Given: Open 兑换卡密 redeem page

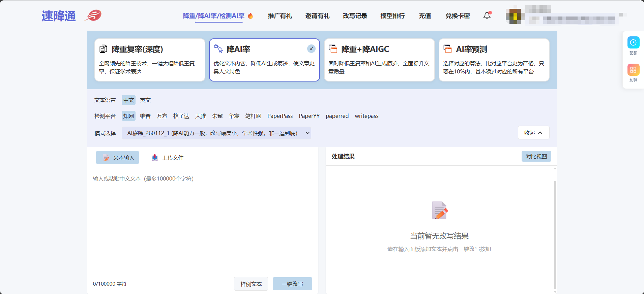Looking at the screenshot, I should pyautogui.click(x=458, y=16).
